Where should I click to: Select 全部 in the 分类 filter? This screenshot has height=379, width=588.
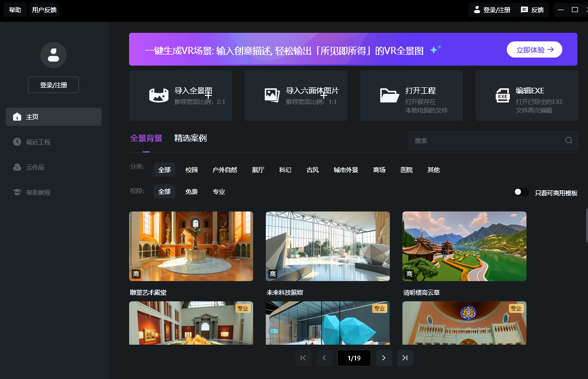164,170
